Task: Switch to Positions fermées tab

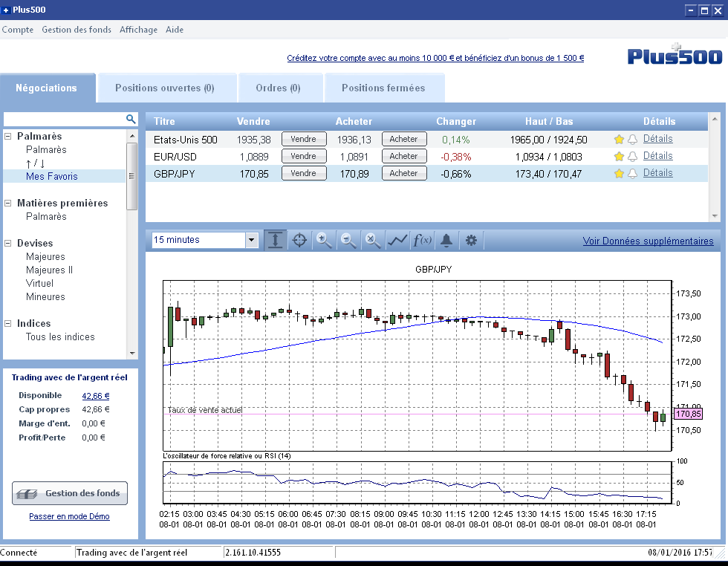Action: [383, 88]
